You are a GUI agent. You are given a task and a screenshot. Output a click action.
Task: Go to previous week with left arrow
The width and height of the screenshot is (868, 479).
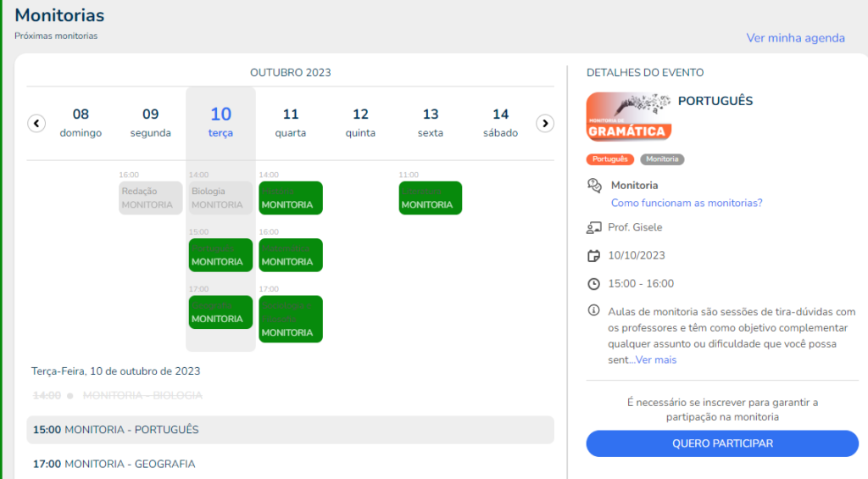[x=36, y=123]
